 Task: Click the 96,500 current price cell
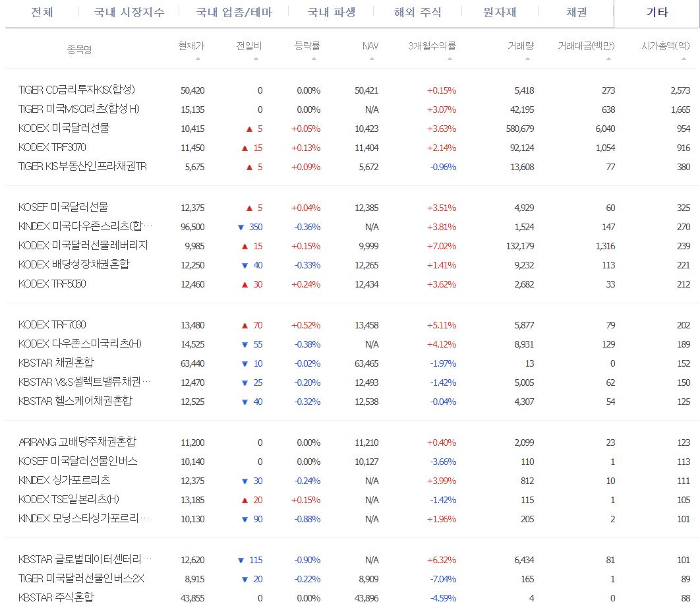(192, 228)
